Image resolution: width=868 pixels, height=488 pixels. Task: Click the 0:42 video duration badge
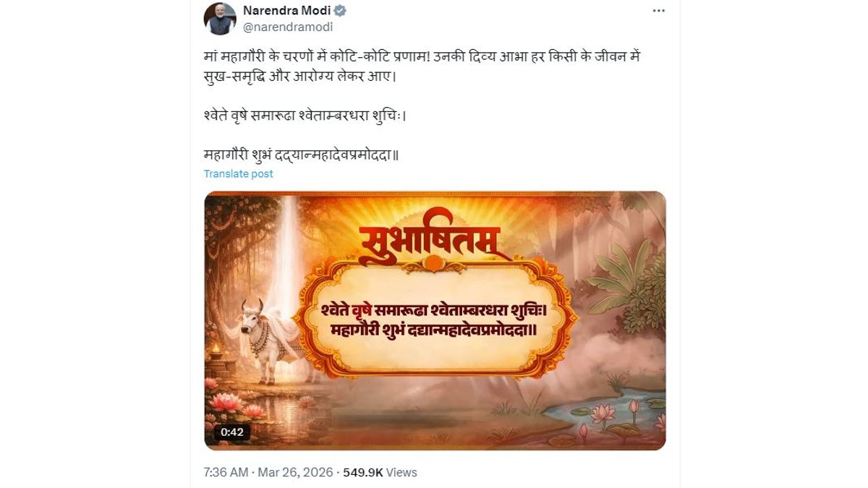pyautogui.click(x=232, y=432)
